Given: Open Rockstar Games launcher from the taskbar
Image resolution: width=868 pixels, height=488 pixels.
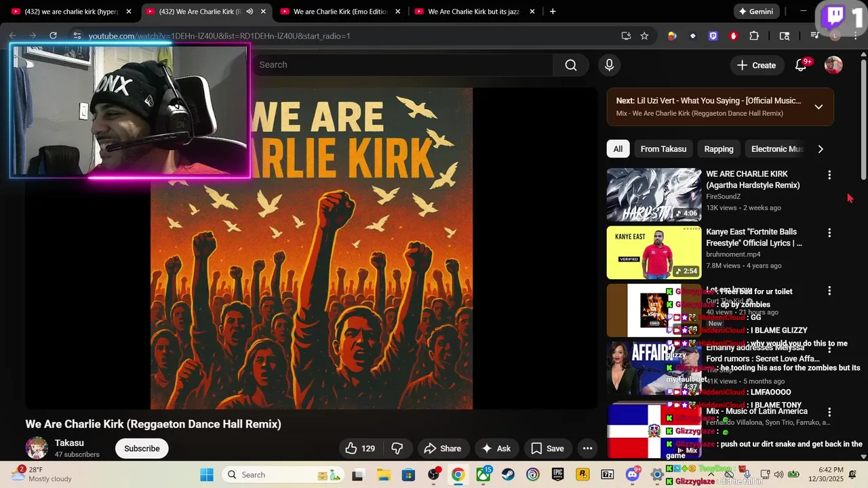Looking at the screenshot, I should tap(583, 474).
